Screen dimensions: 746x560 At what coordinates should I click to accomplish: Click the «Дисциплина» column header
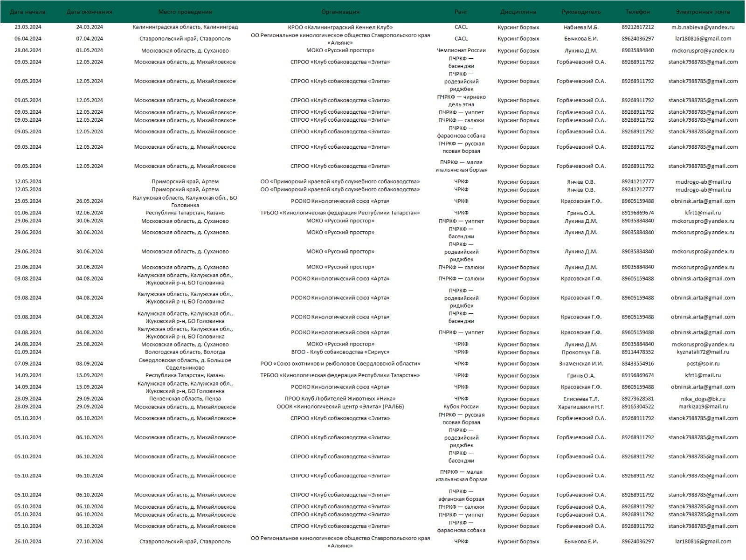518,12
